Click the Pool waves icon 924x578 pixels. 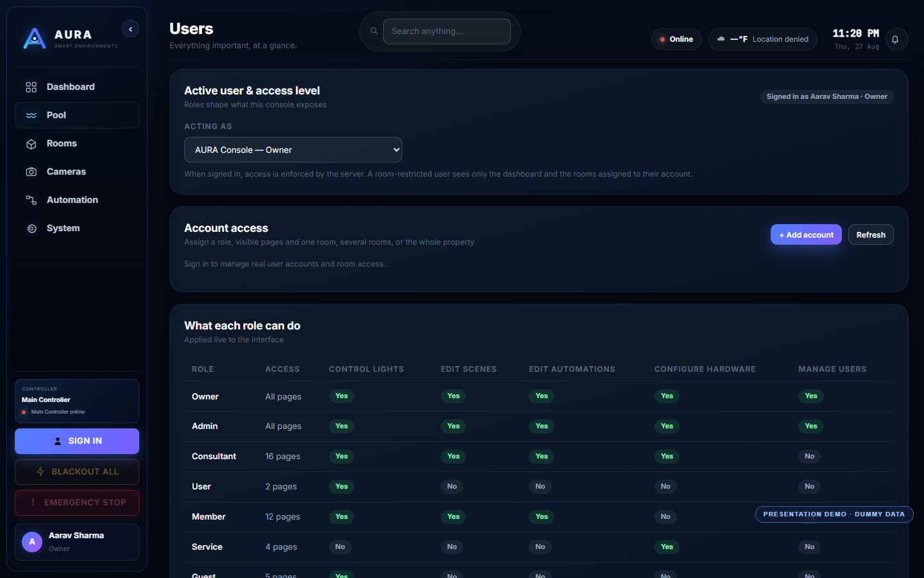point(31,116)
